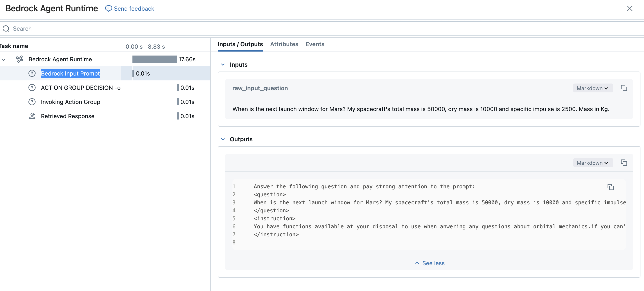Click See less to shrink output
This screenshot has height=291, width=644.
pos(430,263)
